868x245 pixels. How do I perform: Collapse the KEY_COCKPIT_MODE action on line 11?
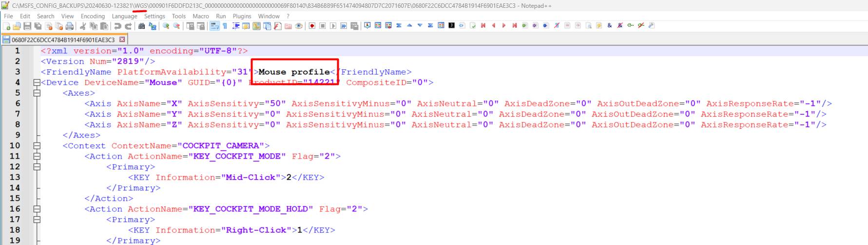click(37, 156)
